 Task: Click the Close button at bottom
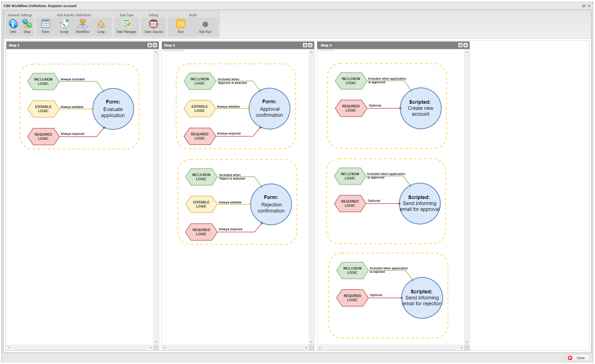tap(578, 358)
